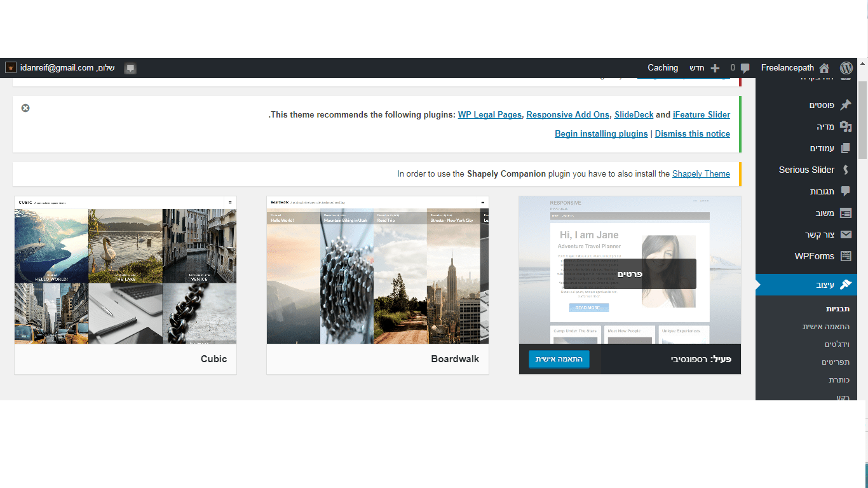
Task: Click the WP Legal Pages link
Action: [489, 114]
